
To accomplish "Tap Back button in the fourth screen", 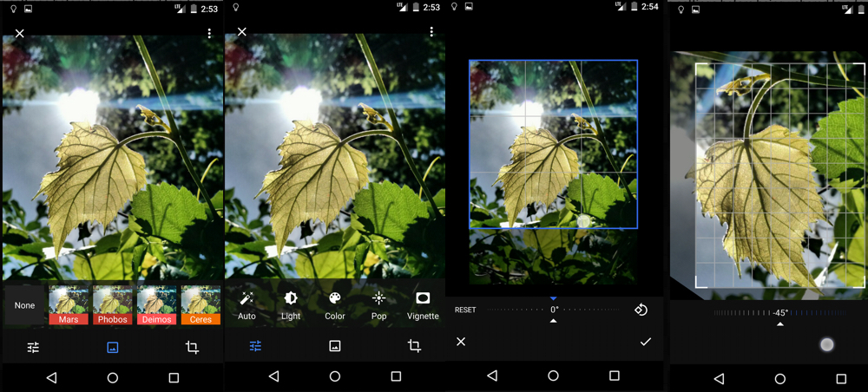I will (719, 379).
